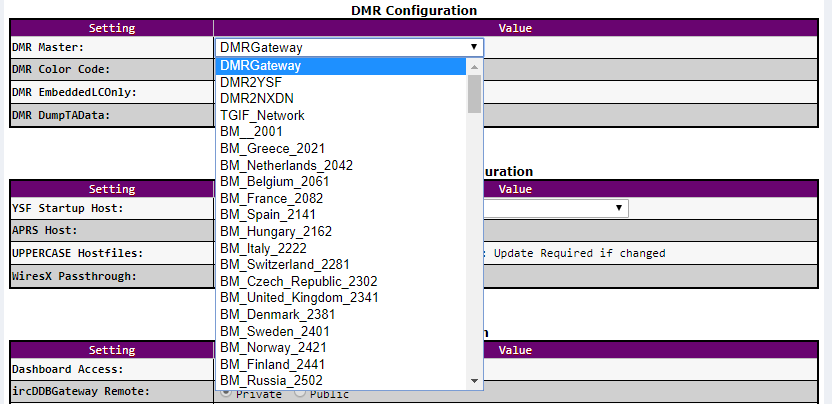
Task: Choose BM_Italy_2222 from the list
Action: click(x=342, y=248)
